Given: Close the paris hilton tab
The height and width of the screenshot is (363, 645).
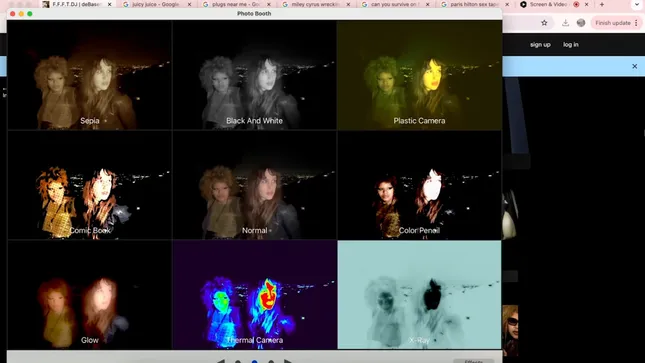Looking at the screenshot, I should point(507,5).
